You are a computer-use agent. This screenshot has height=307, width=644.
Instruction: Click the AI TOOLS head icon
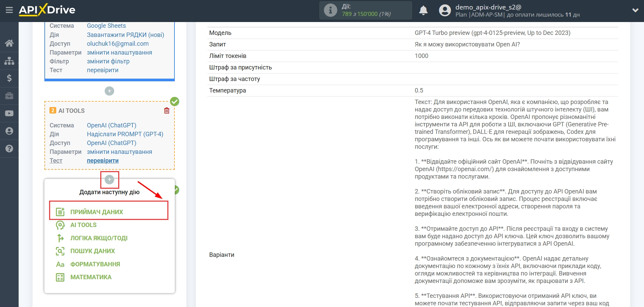pos(60,225)
